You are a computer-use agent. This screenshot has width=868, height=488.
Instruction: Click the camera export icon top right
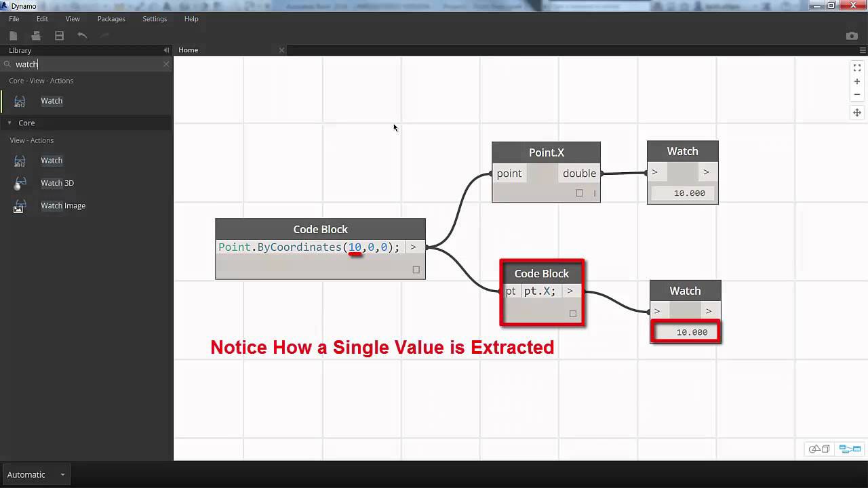(x=852, y=35)
